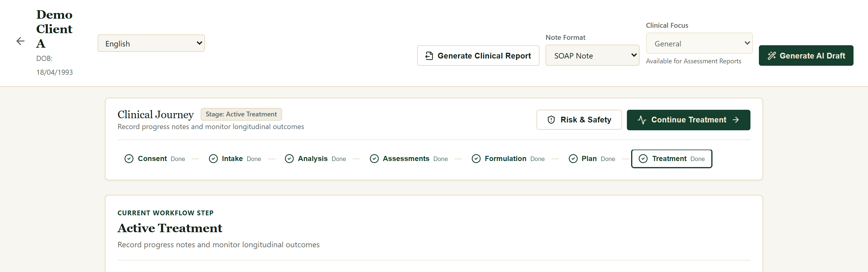Select the Assessments journey step
The image size is (868, 272).
[x=409, y=159]
